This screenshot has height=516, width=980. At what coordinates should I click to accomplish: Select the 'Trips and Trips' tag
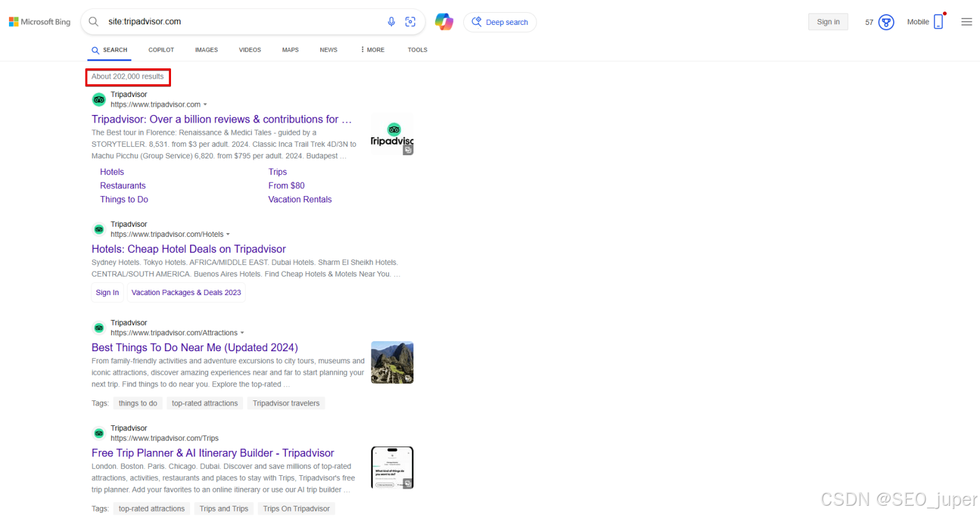coord(224,508)
